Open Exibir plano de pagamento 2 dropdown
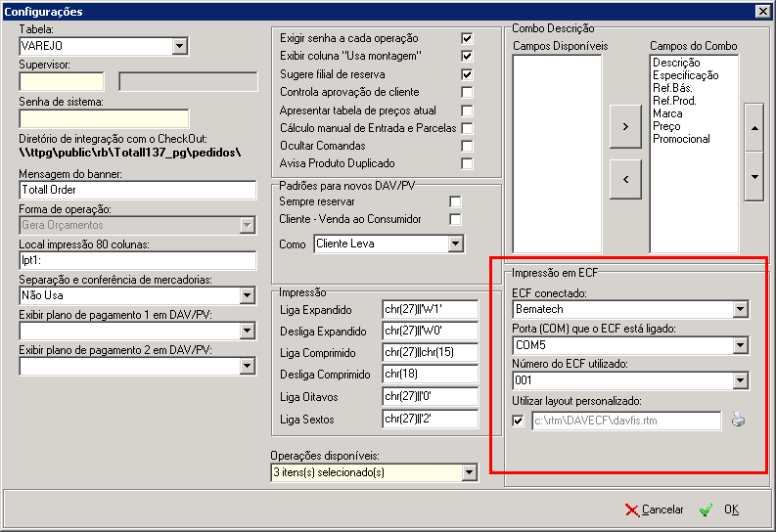 point(248,367)
